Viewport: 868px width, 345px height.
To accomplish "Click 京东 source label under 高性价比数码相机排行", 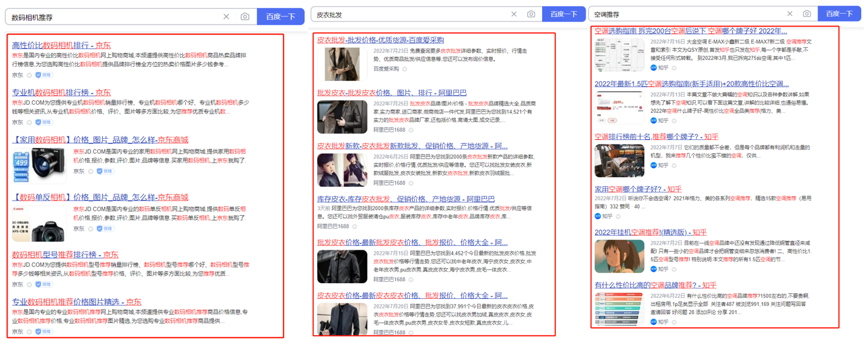I will pos(18,75).
